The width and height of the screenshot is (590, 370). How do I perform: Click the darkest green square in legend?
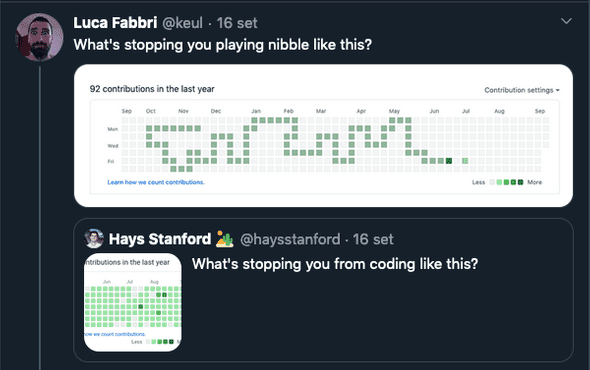click(x=520, y=182)
